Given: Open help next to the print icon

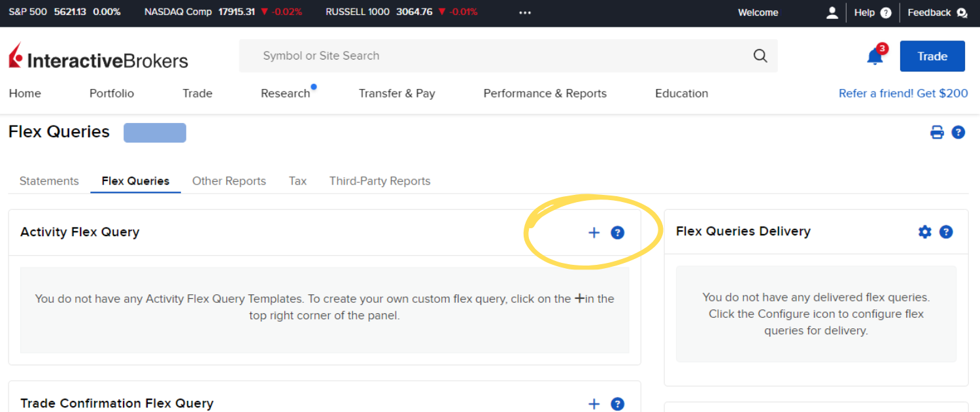Looking at the screenshot, I should click(x=958, y=132).
